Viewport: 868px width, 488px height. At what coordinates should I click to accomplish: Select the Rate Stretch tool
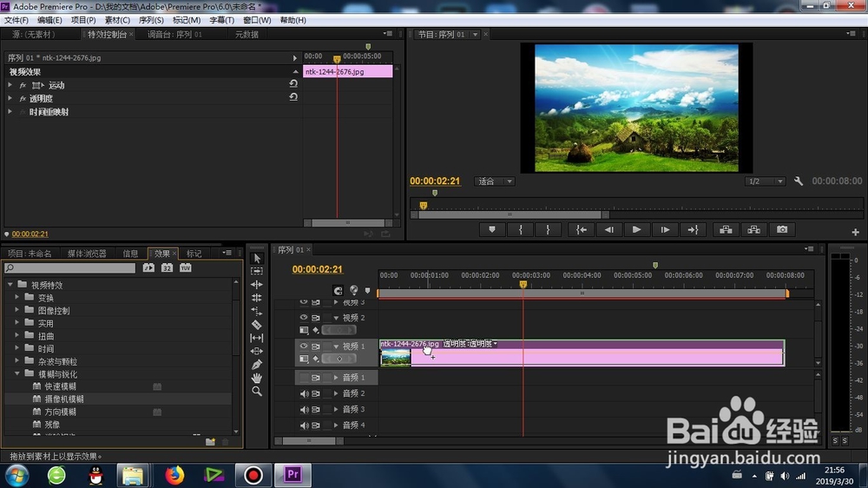click(x=256, y=312)
